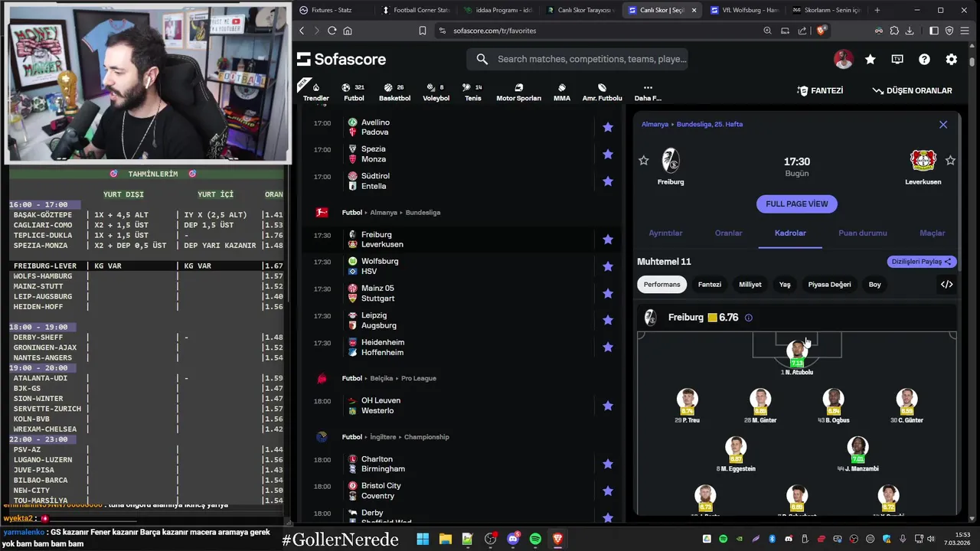
Task: Unfavorite Mainz 05 vs Stuttgart match star
Action: (608, 293)
